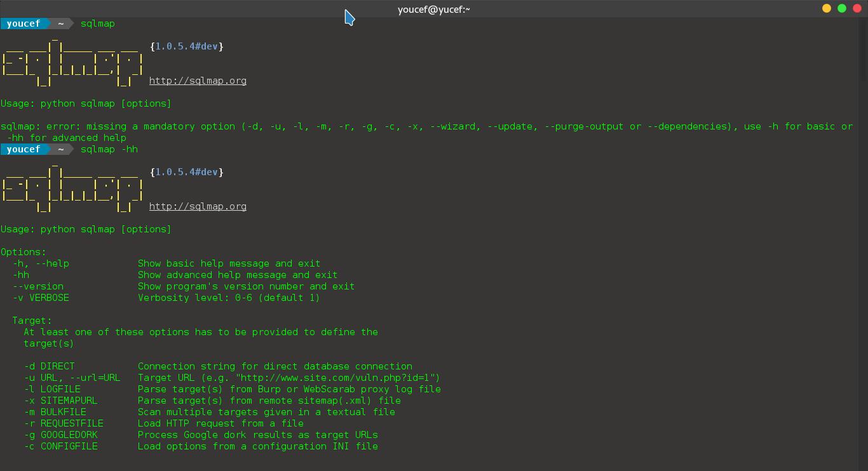Click 'Show program's version number and exit'
The image size is (868, 471).
(247, 286)
